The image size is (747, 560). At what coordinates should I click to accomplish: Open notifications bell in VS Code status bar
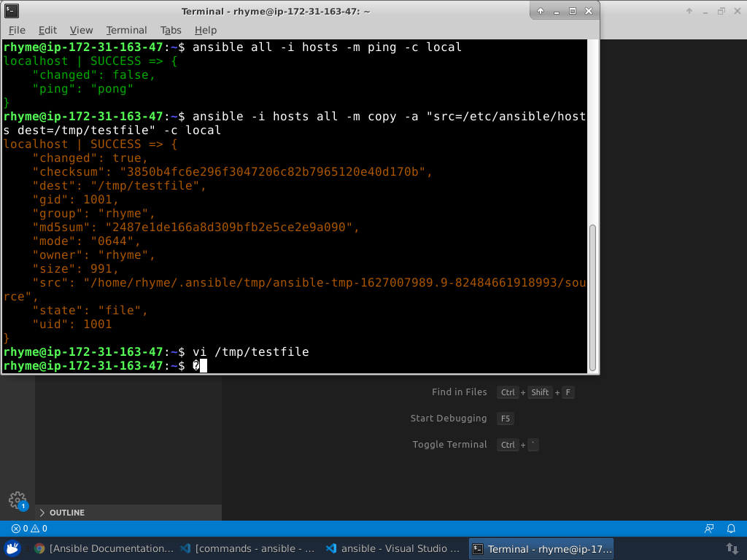pyautogui.click(x=731, y=528)
